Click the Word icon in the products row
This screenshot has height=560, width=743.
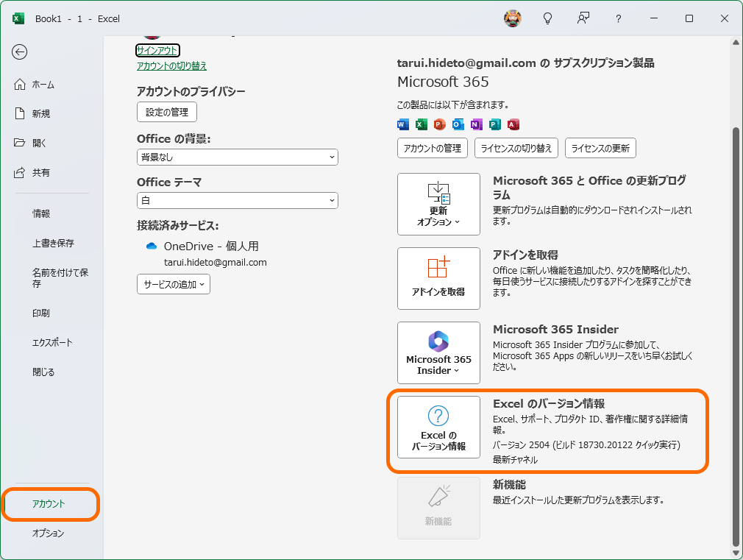(402, 124)
